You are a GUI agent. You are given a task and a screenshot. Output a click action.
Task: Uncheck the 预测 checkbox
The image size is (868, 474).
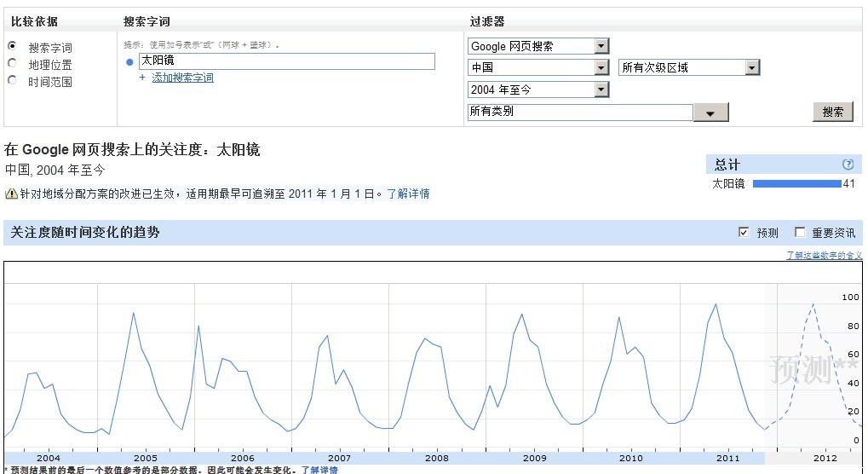744,232
